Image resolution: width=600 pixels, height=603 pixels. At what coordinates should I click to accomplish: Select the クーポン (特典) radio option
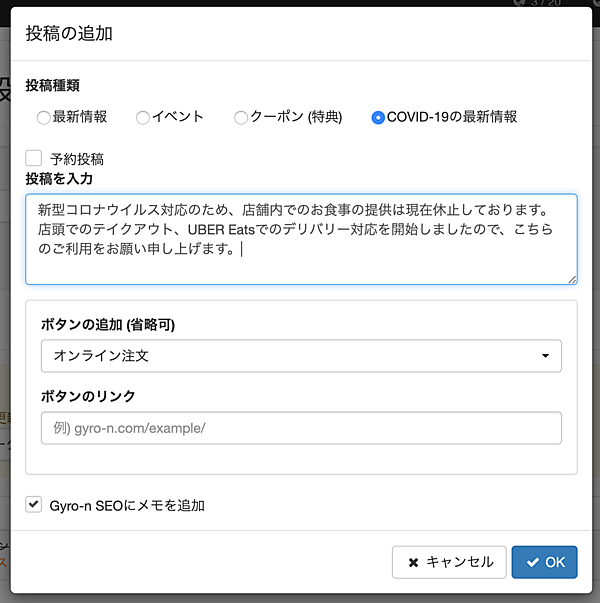pos(241,118)
